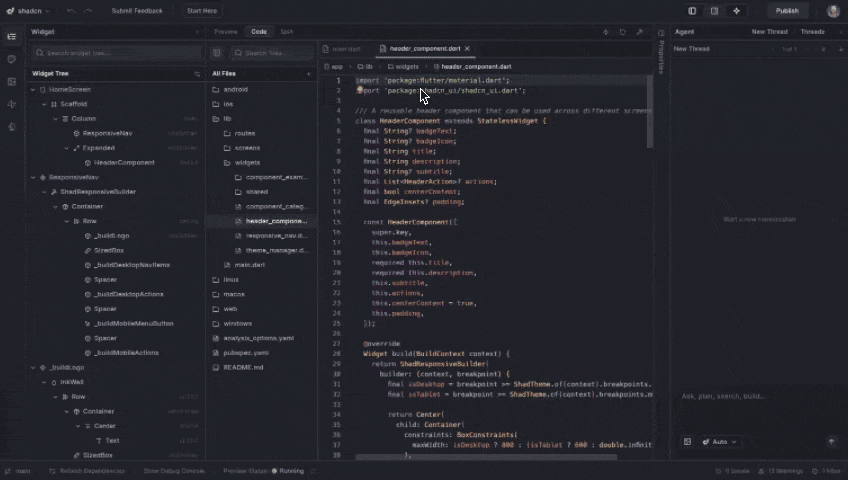The image size is (848, 480).
Task: Open the user avatar menu
Action: 833,11
